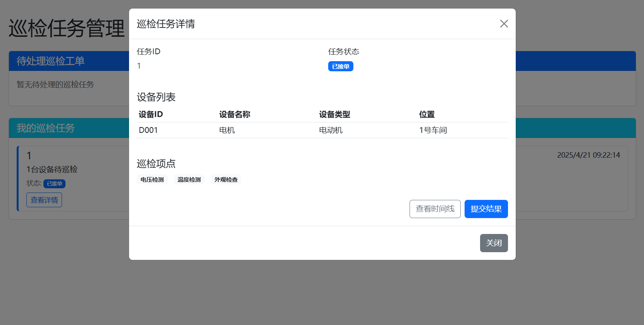Viewport: 644px width, 325px height.
Task: Click the 暂无待处理的巡检任务 message
Action: (x=55, y=84)
